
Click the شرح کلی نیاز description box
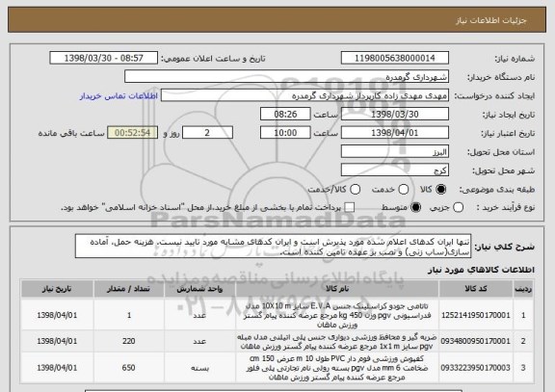point(273,247)
